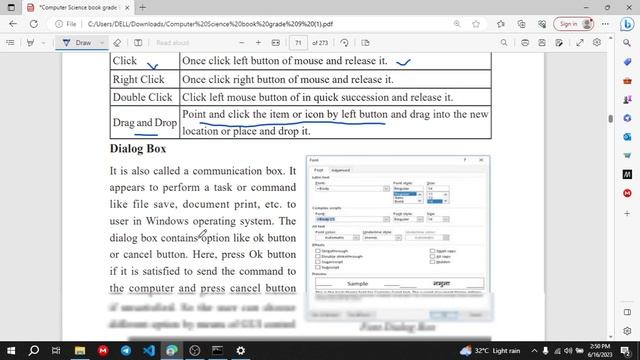Open Bing Chat sidebar button
The width and height of the screenshot is (640, 360).
coord(627,24)
